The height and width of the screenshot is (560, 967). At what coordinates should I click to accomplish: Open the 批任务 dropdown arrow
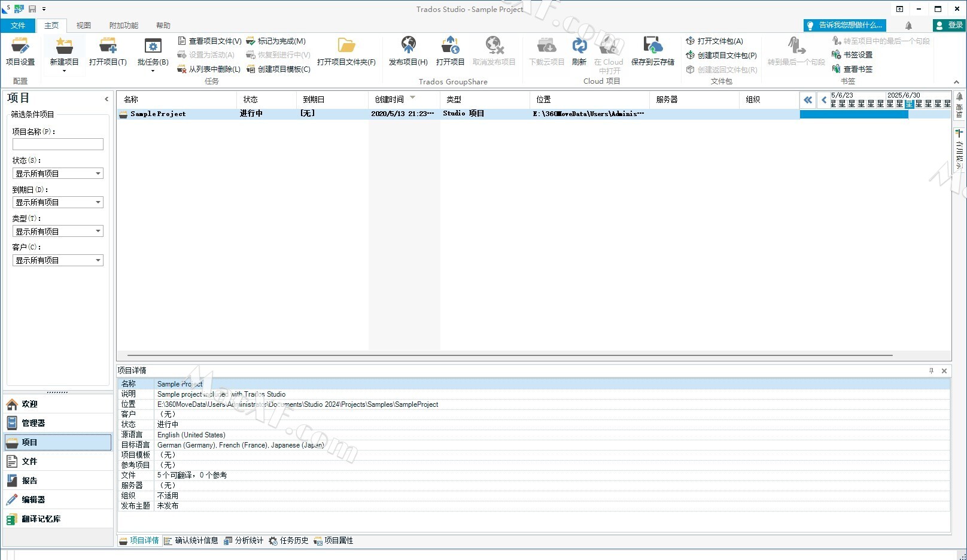[x=153, y=71]
